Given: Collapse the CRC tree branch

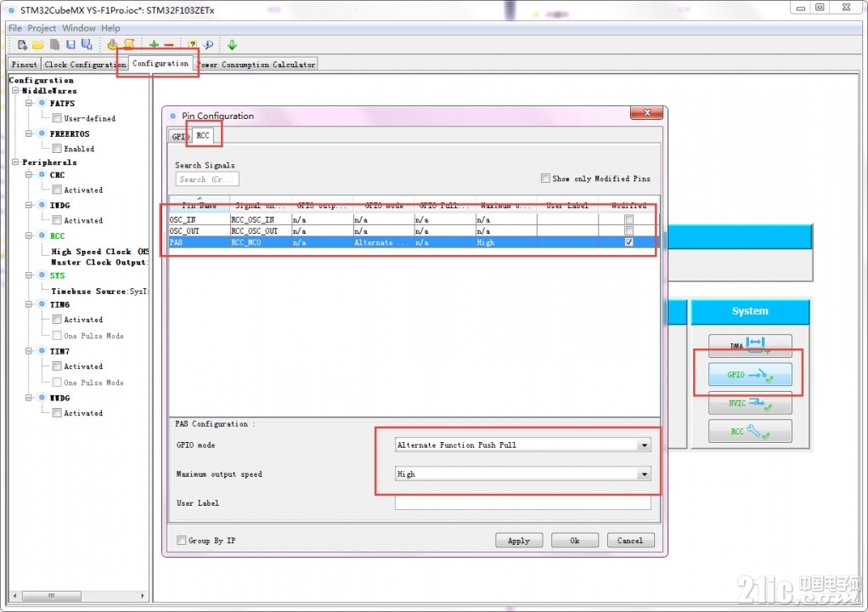Looking at the screenshot, I should (x=29, y=174).
